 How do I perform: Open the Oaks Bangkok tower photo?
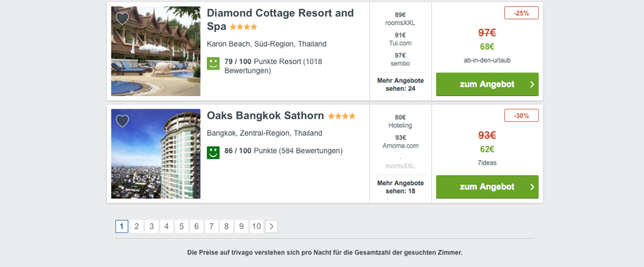[156, 154]
